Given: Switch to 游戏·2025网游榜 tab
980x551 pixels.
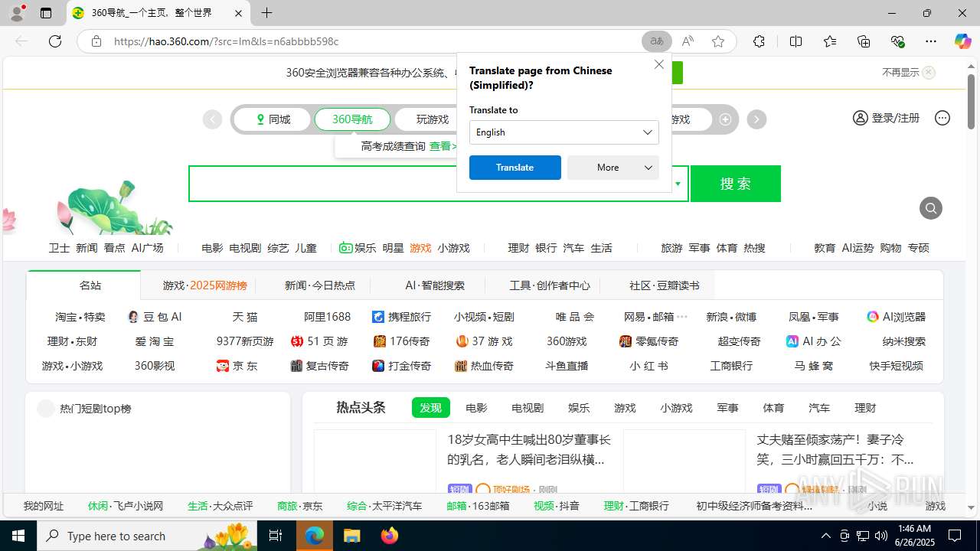Looking at the screenshot, I should (204, 285).
